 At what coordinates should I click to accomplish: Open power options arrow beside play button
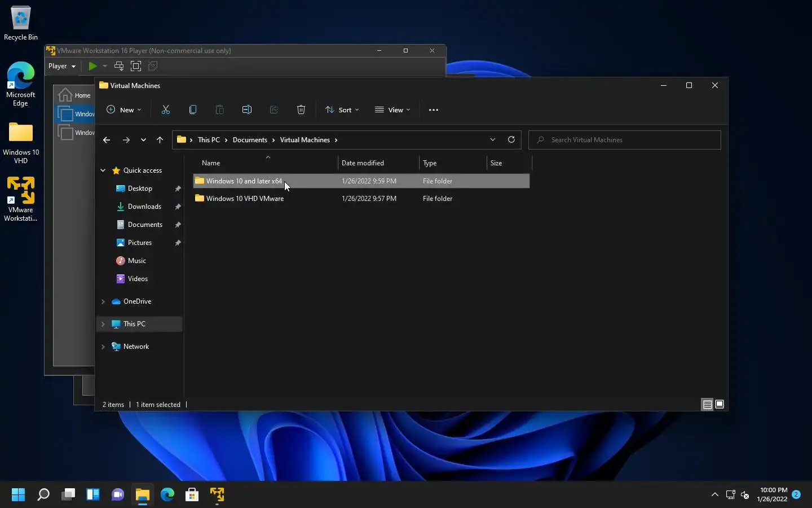(105, 66)
